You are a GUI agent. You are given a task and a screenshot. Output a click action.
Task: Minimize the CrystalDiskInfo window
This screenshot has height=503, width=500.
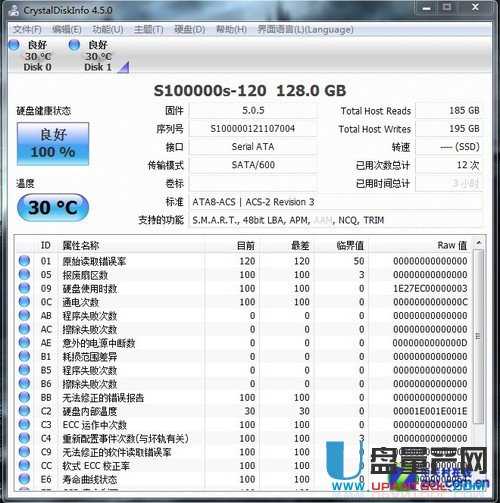click(426, 8)
